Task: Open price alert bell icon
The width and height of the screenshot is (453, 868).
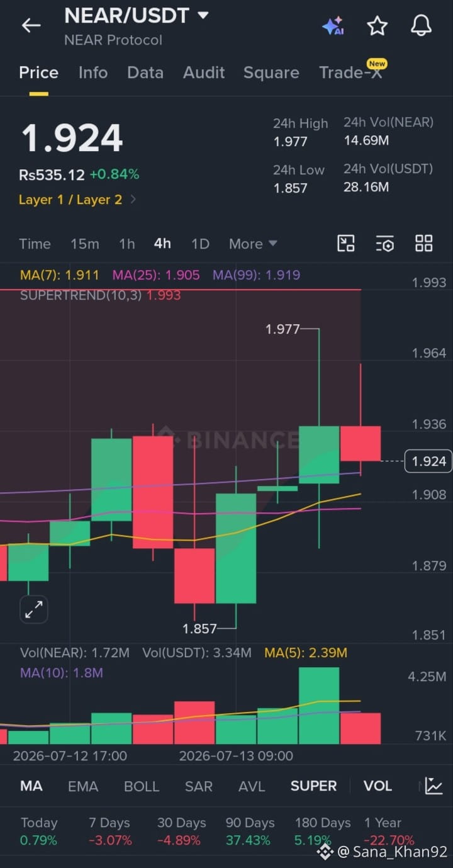Action: [421, 25]
